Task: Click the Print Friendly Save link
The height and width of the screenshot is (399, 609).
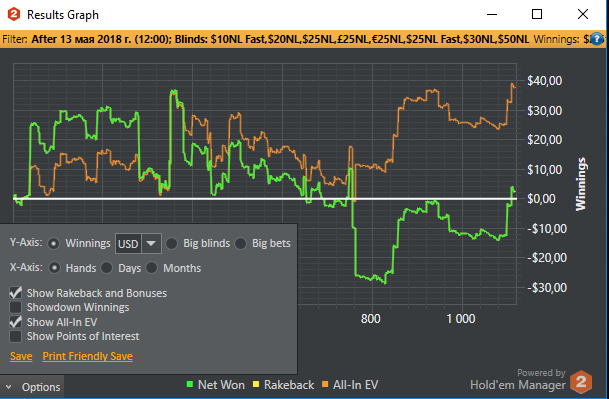Action: tap(88, 356)
